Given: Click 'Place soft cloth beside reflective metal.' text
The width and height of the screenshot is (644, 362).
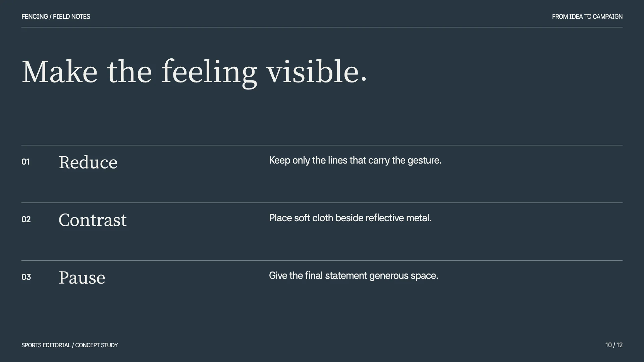Looking at the screenshot, I should 350,218.
